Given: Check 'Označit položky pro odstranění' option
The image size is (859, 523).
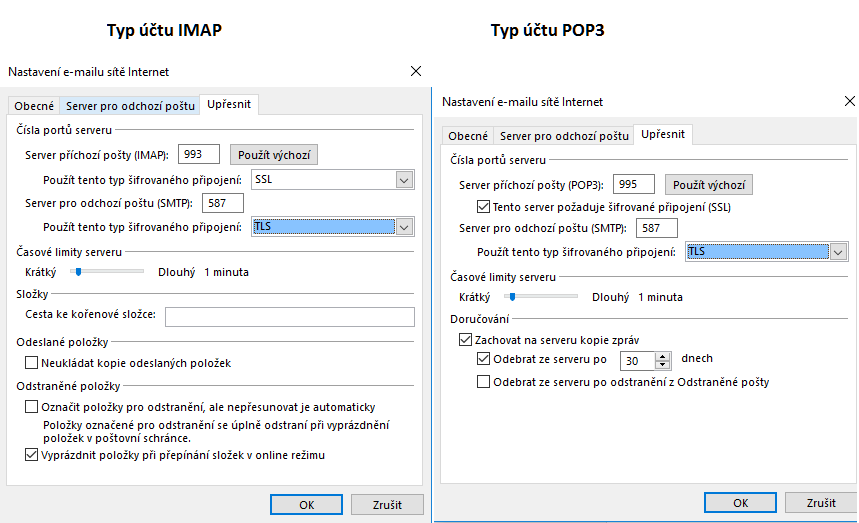Looking at the screenshot, I should [32, 407].
